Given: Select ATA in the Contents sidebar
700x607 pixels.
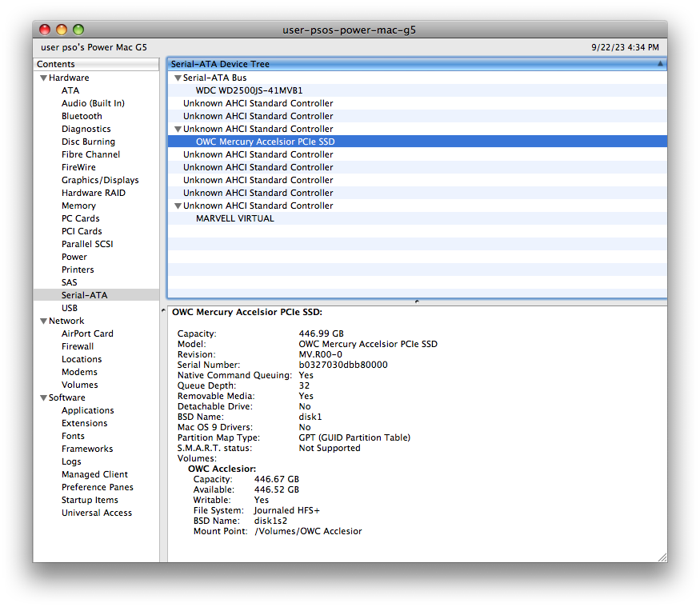Looking at the screenshot, I should (70, 90).
